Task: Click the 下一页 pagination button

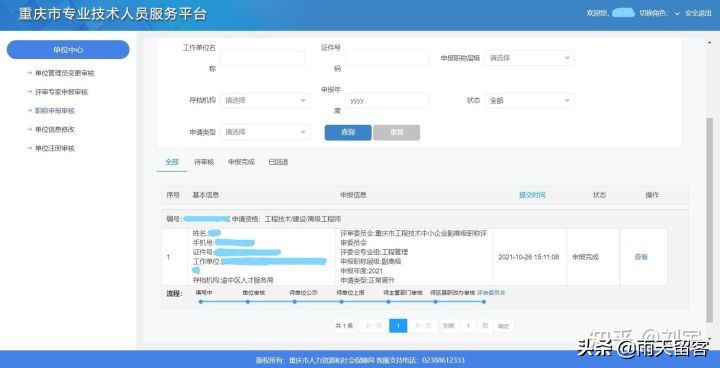Action: click(423, 326)
